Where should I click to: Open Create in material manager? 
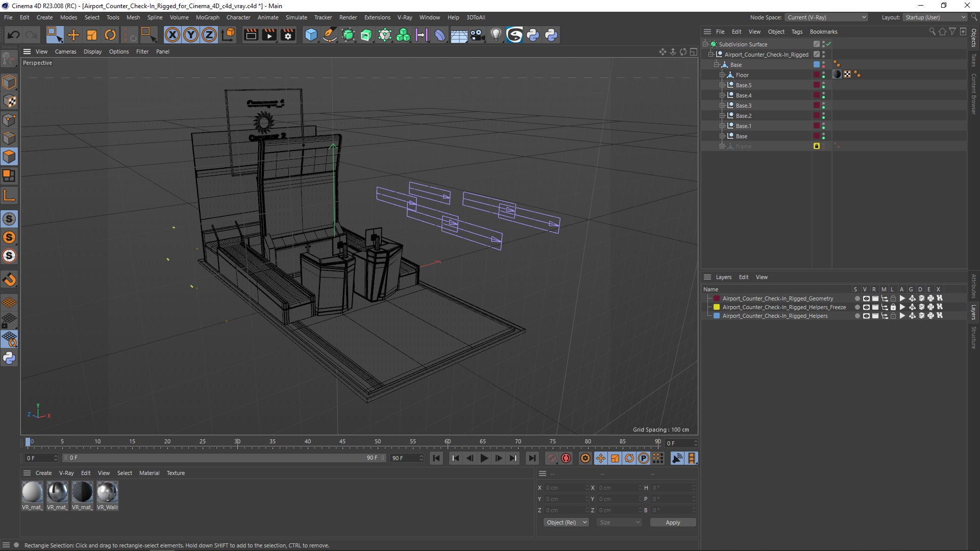pyautogui.click(x=43, y=473)
